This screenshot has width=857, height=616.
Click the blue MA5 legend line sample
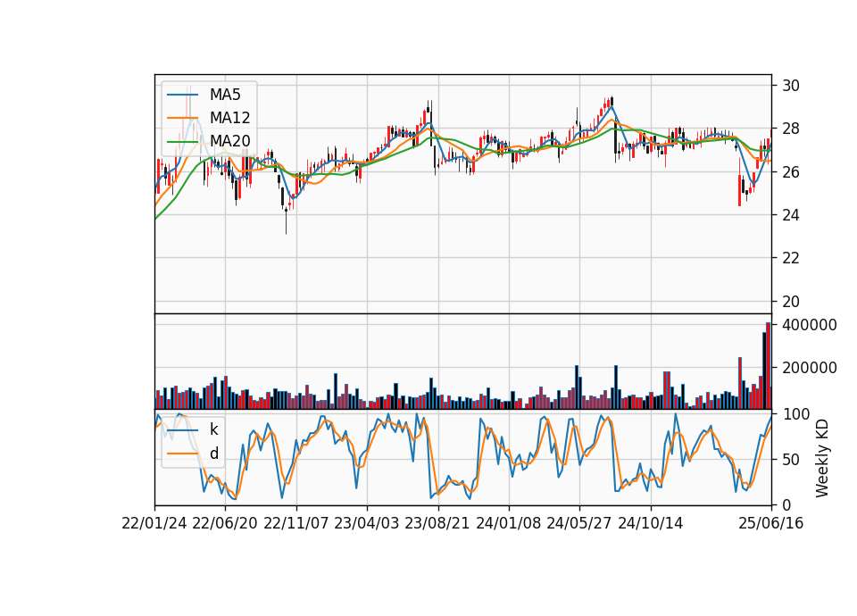182,96
